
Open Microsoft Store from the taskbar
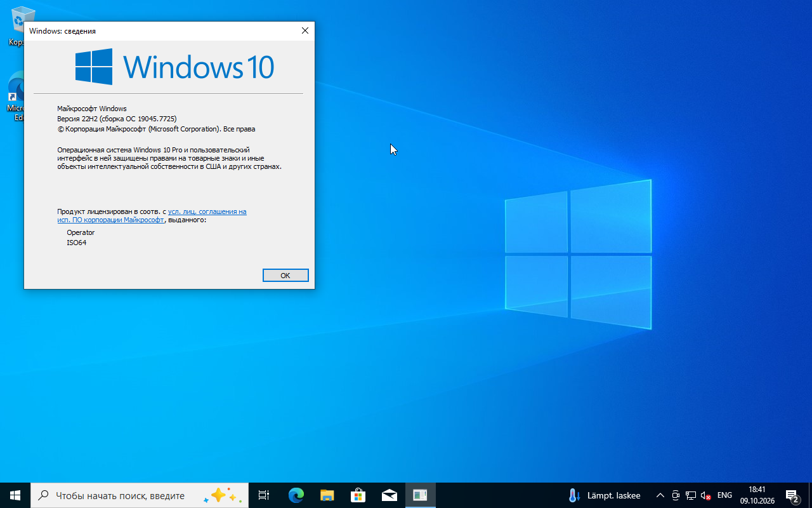tap(358, 495)
